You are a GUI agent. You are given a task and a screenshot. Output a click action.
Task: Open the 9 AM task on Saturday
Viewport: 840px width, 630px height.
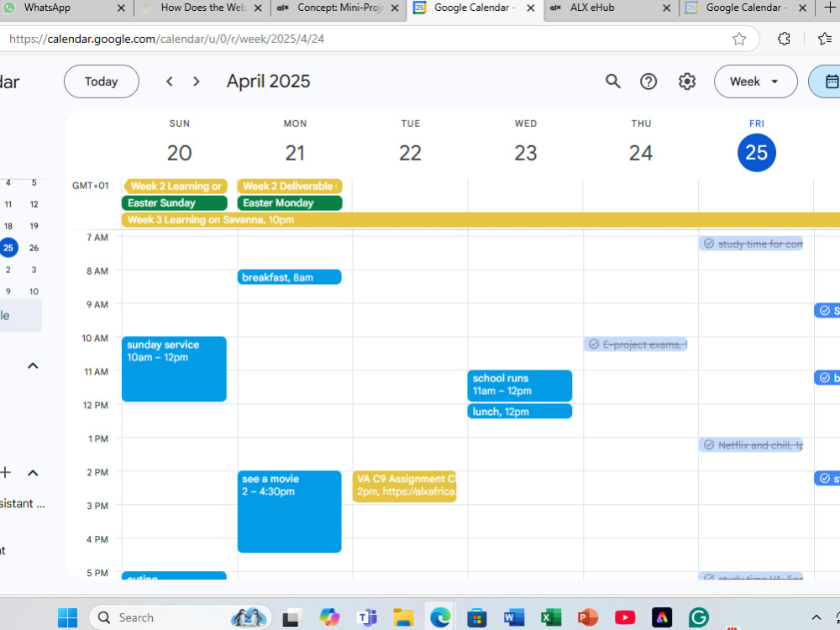click(x=827, y=311)
